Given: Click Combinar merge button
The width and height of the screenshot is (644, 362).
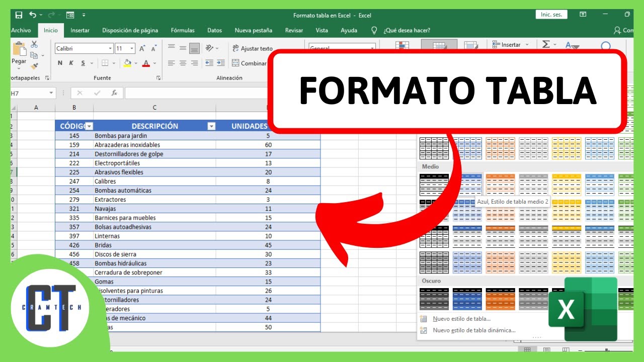Looking at the screenshot, I should 250,63.
